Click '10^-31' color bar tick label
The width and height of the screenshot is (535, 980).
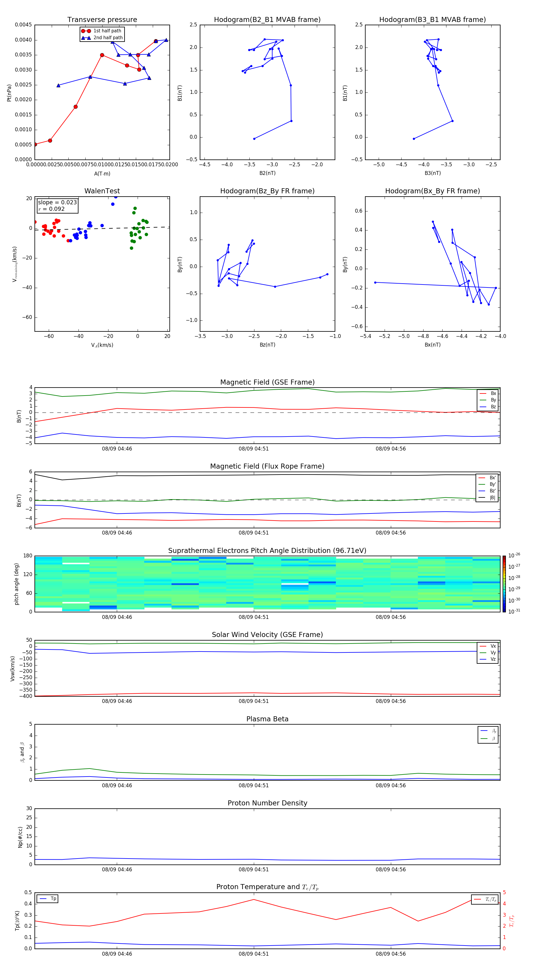(514, 611)
